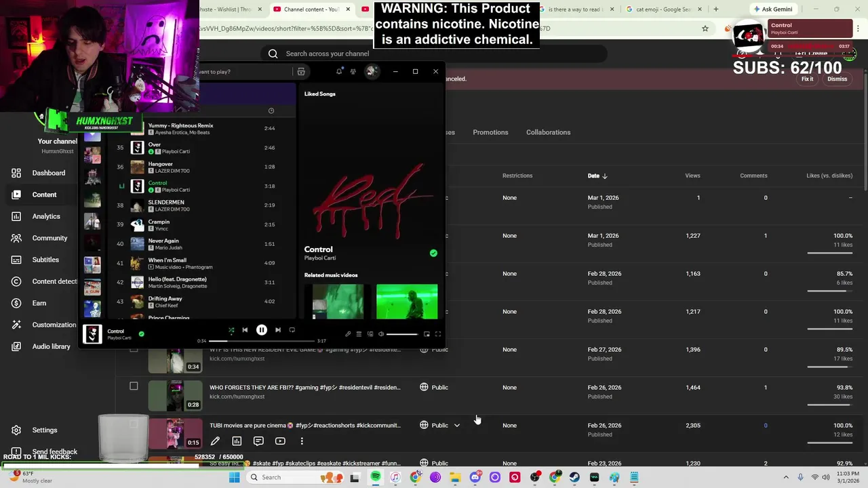Mute Spotify with the speaker icon

point(381,334)
